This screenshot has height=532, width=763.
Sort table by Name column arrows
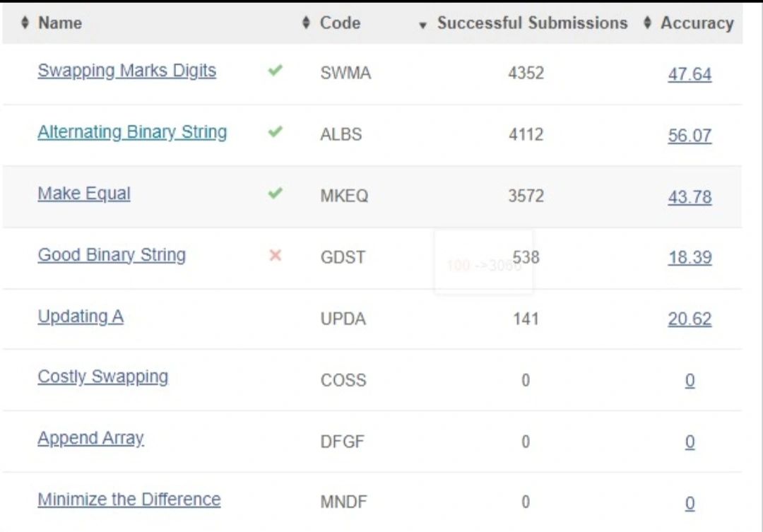pyautogui.click(x=25, y=23)
